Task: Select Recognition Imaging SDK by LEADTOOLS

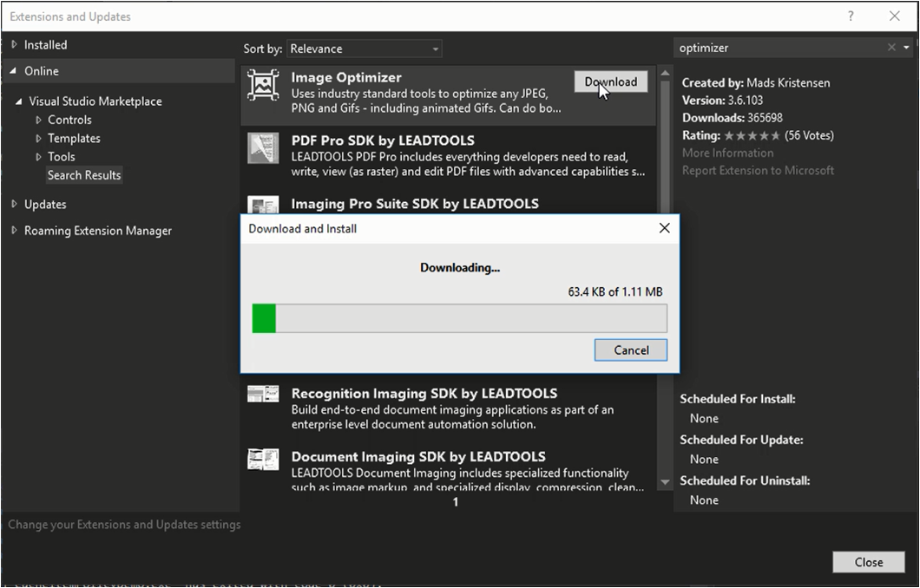Action: (424, 394)
